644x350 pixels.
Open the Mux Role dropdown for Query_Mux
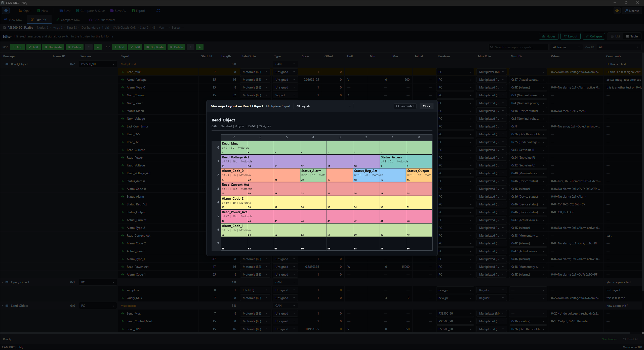[492, 298]
